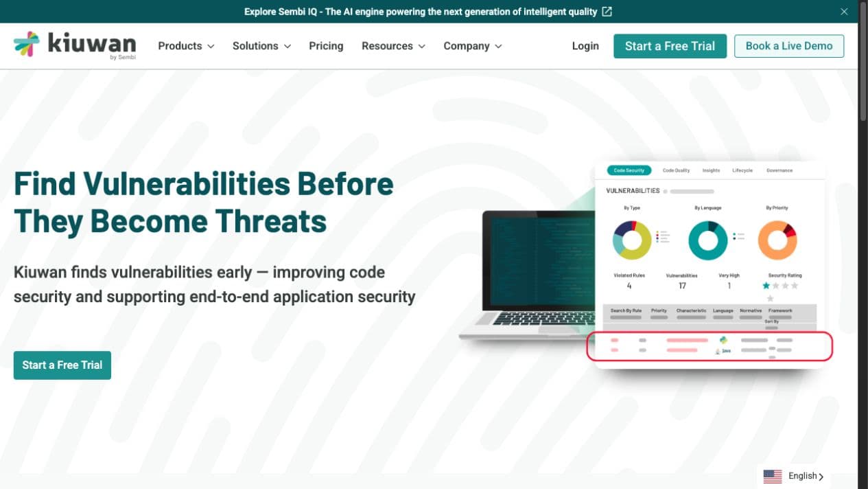Click the Java language icon in table

(x=723, y=351)
